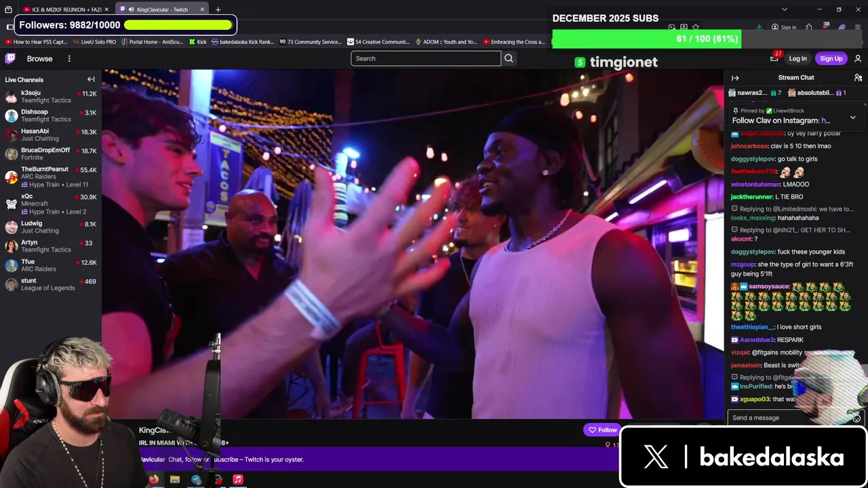This screenshot has width=868, height=488.
Task: Open the Browse menu item
Action: coord(39,58)
